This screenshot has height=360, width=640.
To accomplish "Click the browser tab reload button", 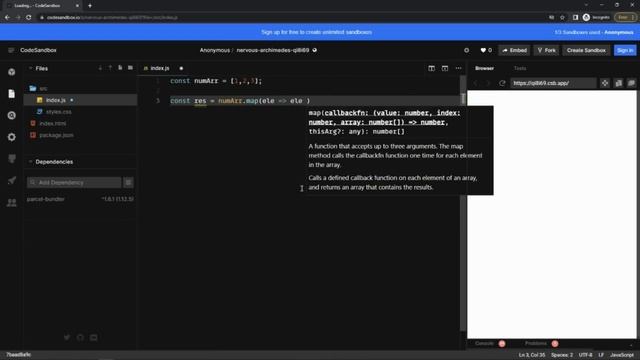I will click(x=29, y=18).
